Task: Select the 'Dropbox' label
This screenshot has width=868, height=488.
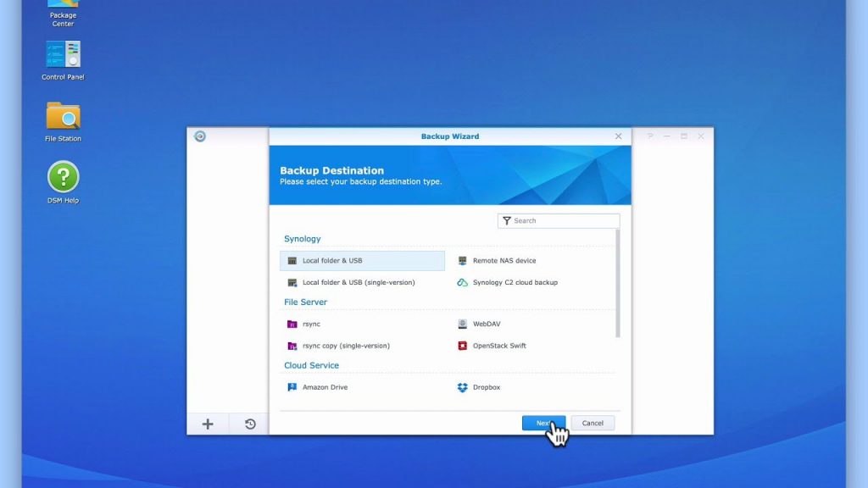Action: 487,387
